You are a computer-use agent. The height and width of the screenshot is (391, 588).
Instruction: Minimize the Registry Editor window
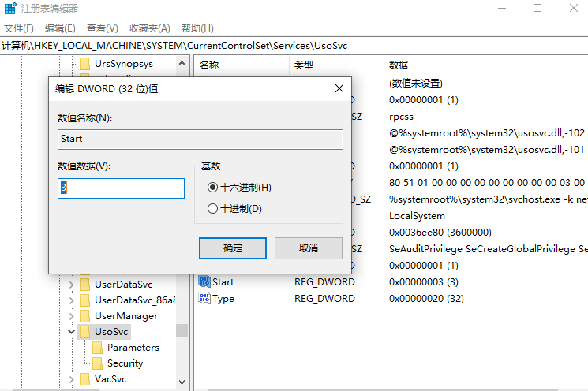coord(502,8)
